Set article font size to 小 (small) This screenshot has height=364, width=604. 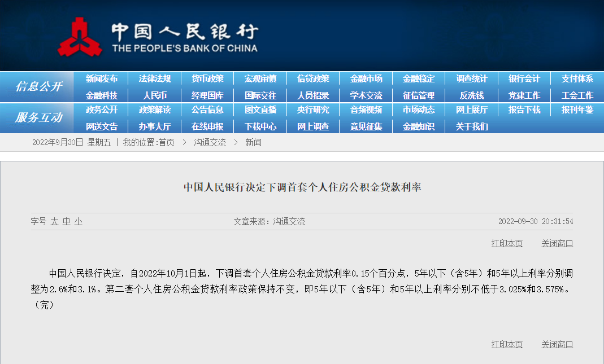(79, 221)
